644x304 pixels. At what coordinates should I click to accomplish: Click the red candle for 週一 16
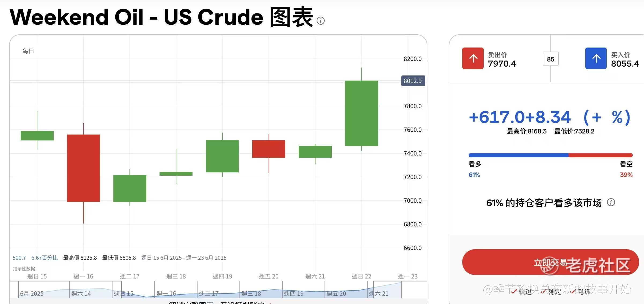click(83, 168)
